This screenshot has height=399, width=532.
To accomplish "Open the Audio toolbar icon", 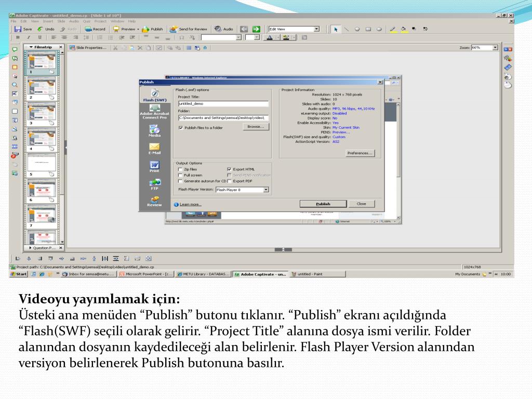I will coord(218,29).
